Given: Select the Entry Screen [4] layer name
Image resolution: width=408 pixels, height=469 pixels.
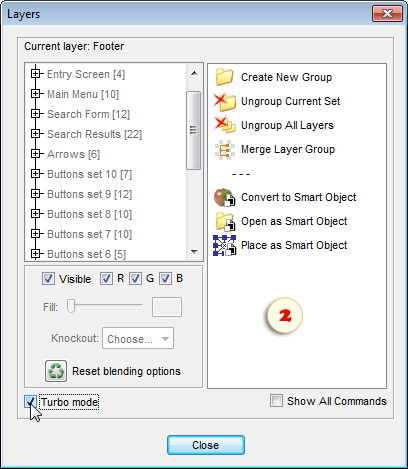Looking at the screenshot, I should pos(86,74).
